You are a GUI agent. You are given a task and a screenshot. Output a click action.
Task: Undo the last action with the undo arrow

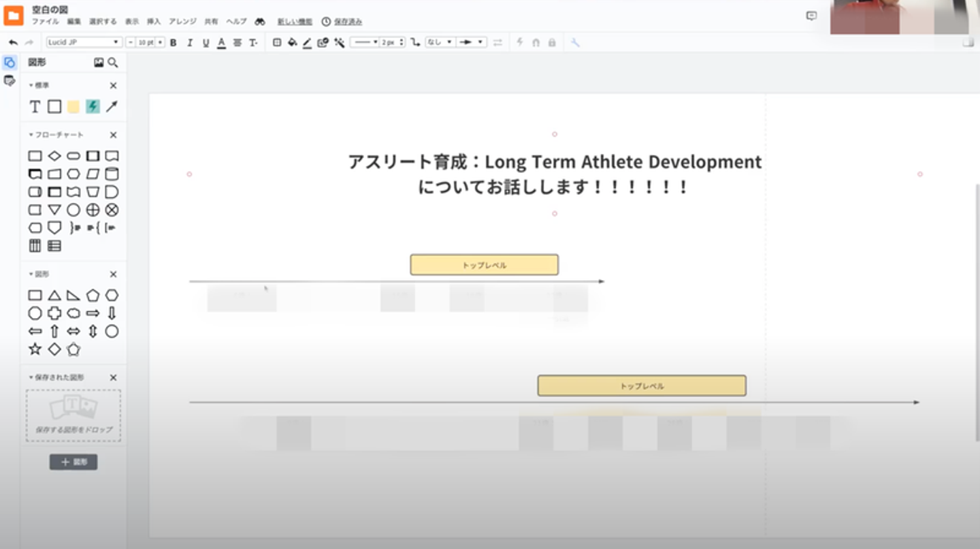13,42
